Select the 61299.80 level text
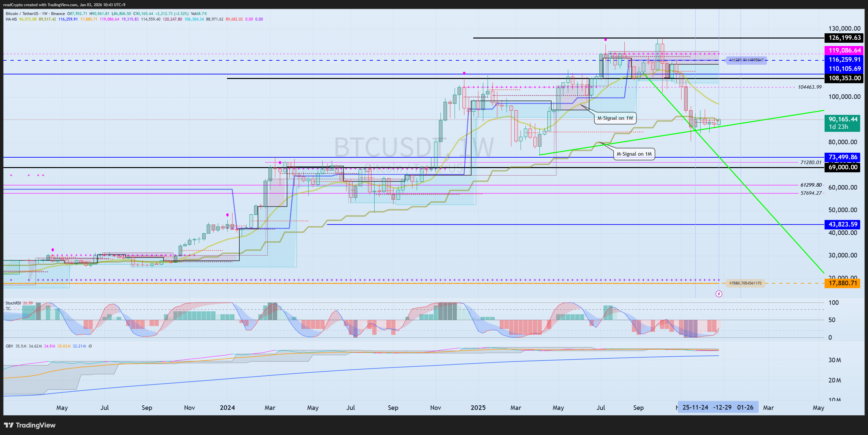The height and width of the screenshot is (435, 868). tap(811, 185)
